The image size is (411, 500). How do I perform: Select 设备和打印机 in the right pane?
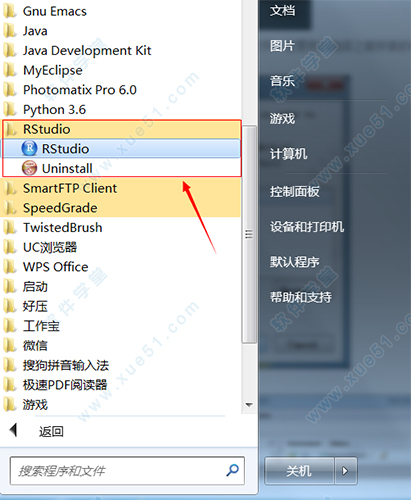coord(307,227)
